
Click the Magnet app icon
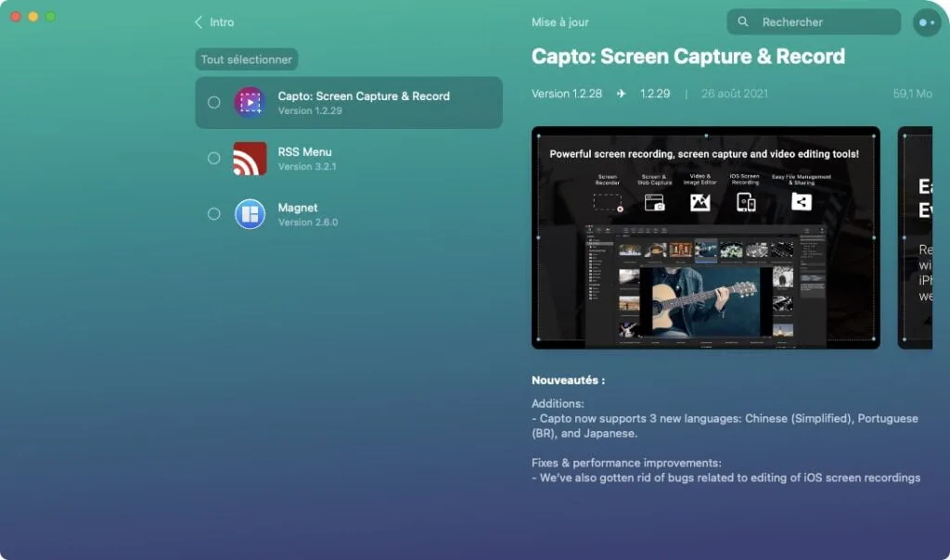click(250, 213)
